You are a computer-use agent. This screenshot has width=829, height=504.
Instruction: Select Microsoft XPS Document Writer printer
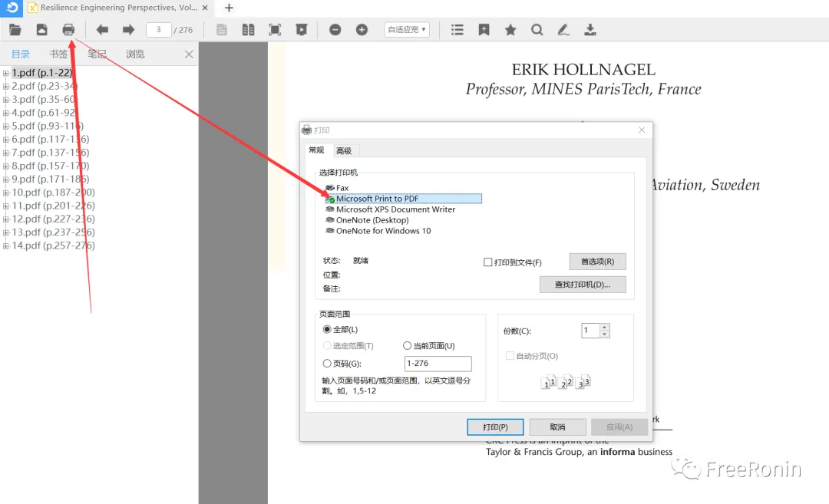[391, 209]
